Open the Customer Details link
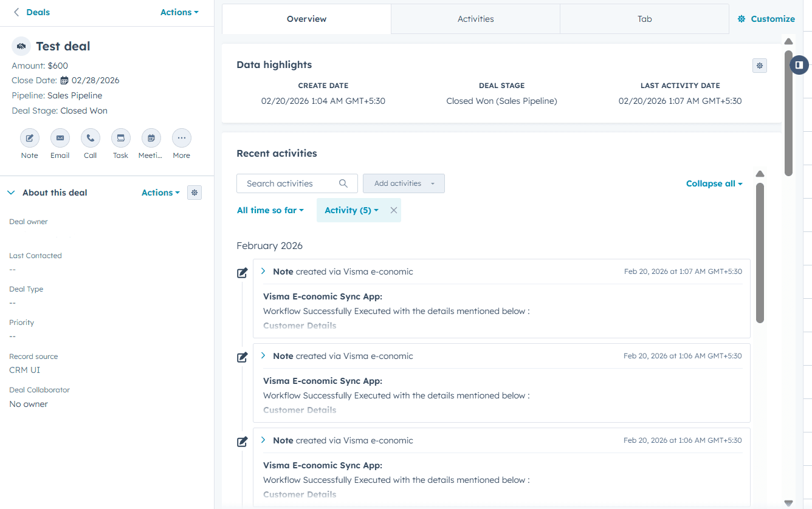The image size is (812, 509). pos(300,326)
